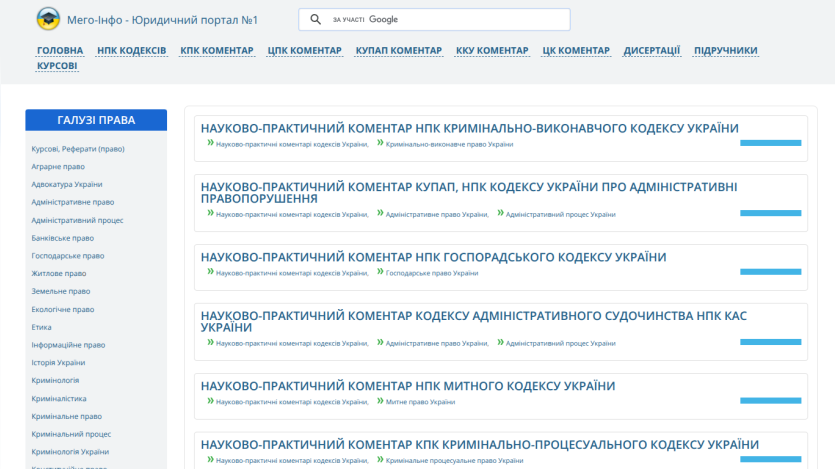Select Кримінологія in sidebar
Viewport: 835px width, 469px height.
(55, 381)
